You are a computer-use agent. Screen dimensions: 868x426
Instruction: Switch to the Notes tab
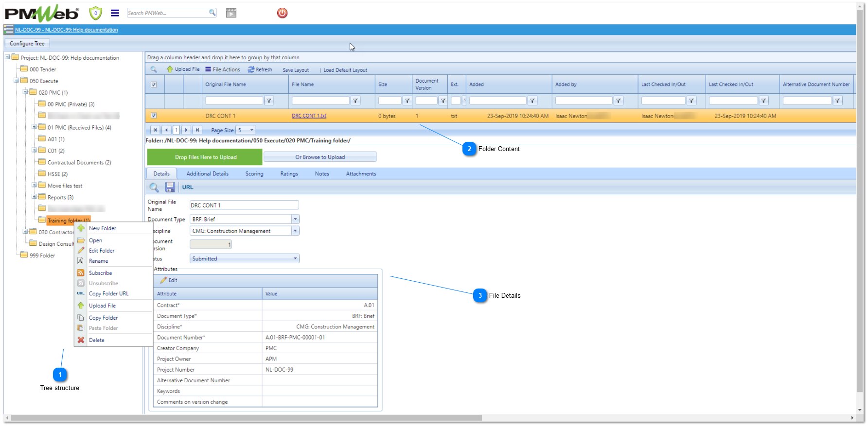[322, 174]
